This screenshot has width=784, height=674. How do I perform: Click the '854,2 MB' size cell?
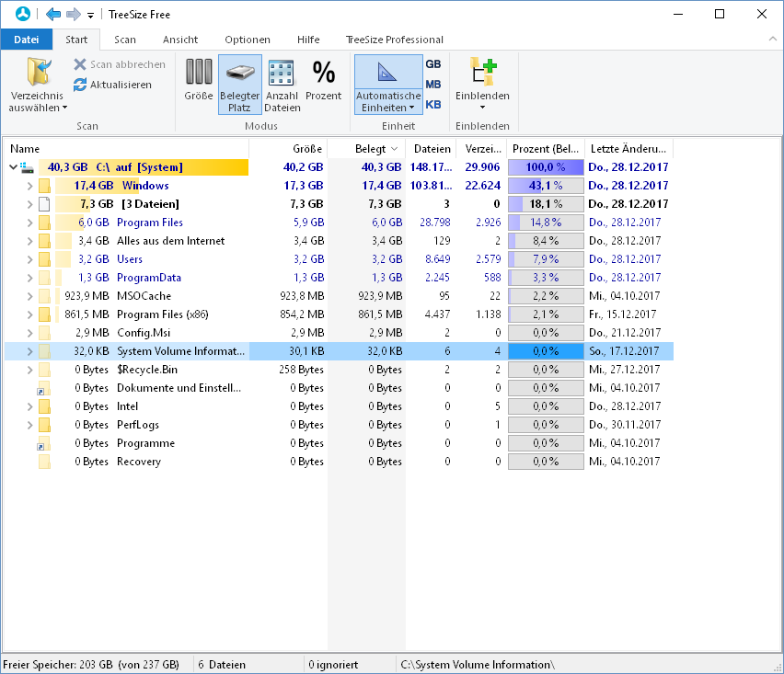[302, 314]
